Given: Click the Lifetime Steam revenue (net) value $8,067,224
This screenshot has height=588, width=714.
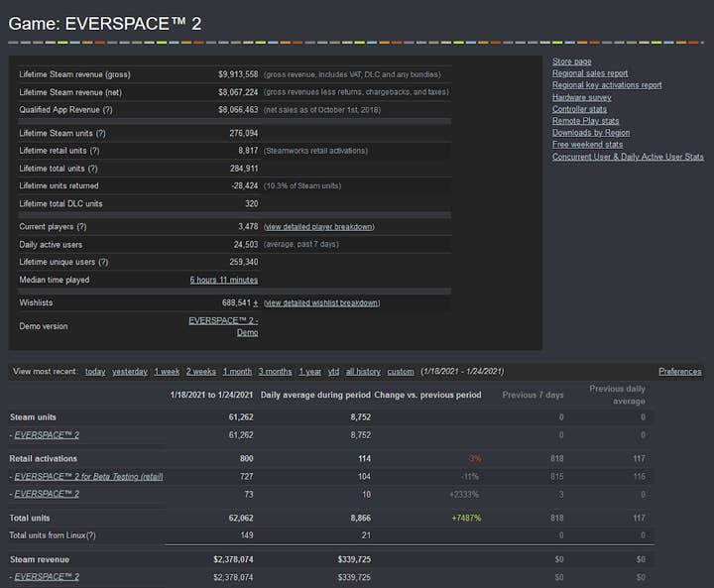Looking at the screenshot, I should [238, 92].
